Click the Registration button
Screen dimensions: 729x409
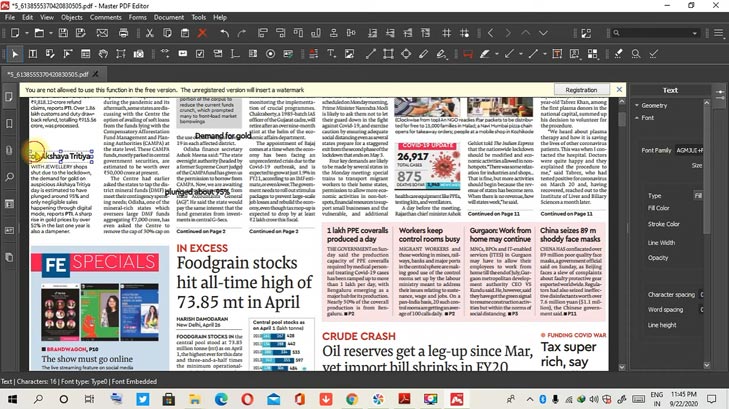[581, 90]
